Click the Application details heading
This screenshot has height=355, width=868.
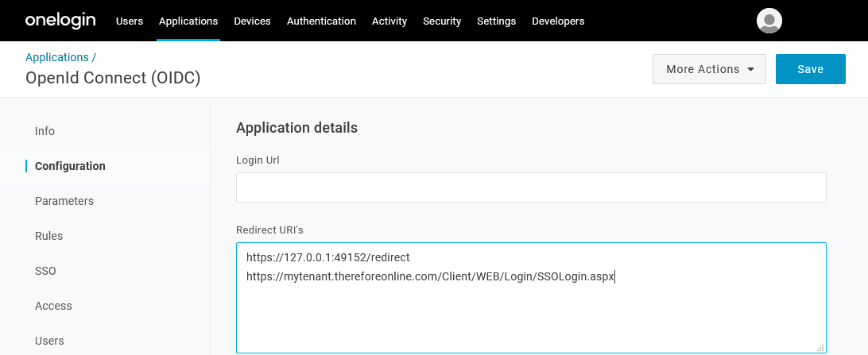tap(296, 128)
